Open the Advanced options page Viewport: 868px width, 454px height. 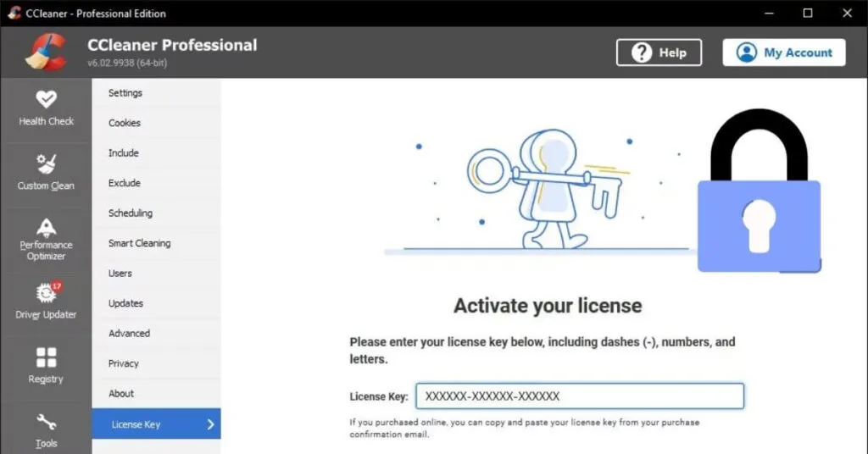(156, 334)
